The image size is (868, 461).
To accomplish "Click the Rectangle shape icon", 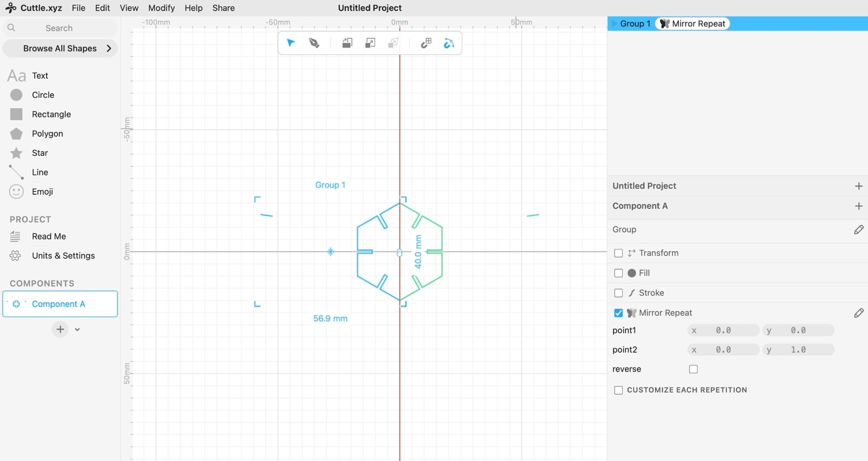I will point(16,114).
